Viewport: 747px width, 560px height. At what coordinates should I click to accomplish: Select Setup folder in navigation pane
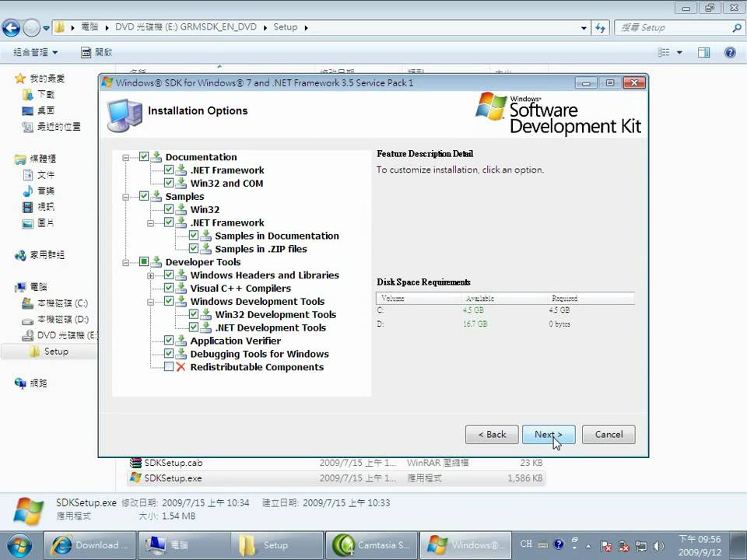pyautogui.click(x=50, y=352)
